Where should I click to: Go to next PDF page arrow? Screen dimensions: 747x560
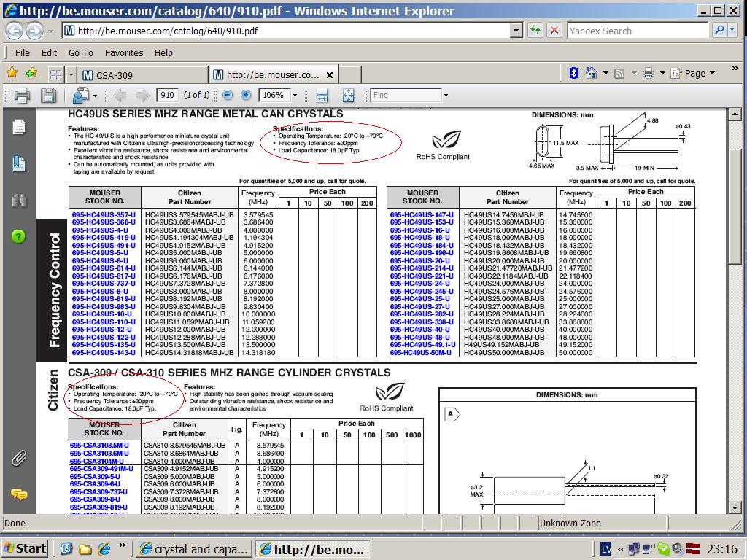pos(142,96)
